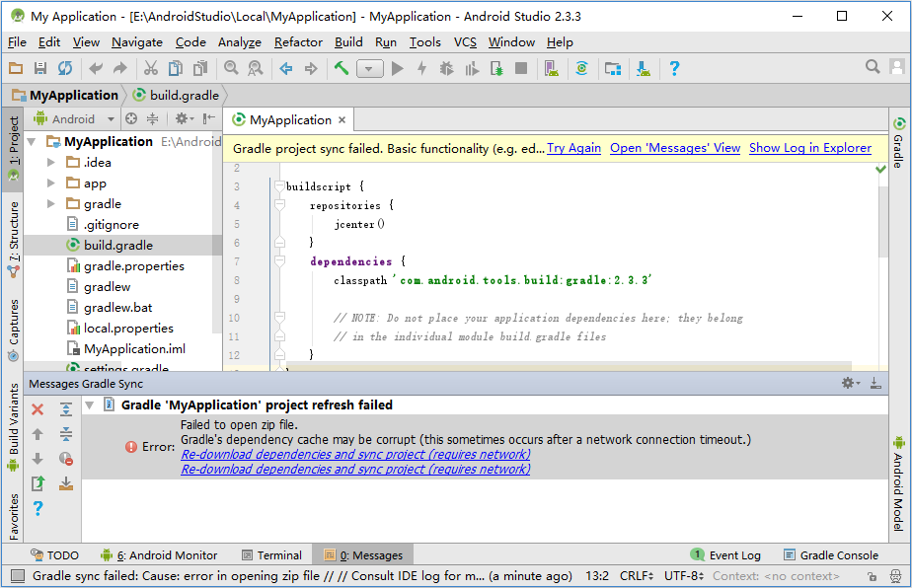The width and height of the screenshot is (912, 588).
Task: Click the Find magnifier icon
Action: pyautogui.click(x=231, y=69)
